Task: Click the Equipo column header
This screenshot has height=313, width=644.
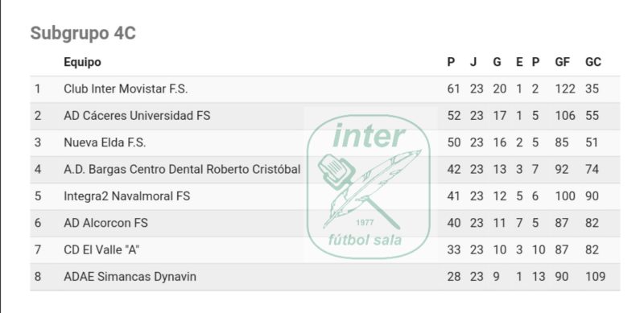Action: click(x=82, y=62)
